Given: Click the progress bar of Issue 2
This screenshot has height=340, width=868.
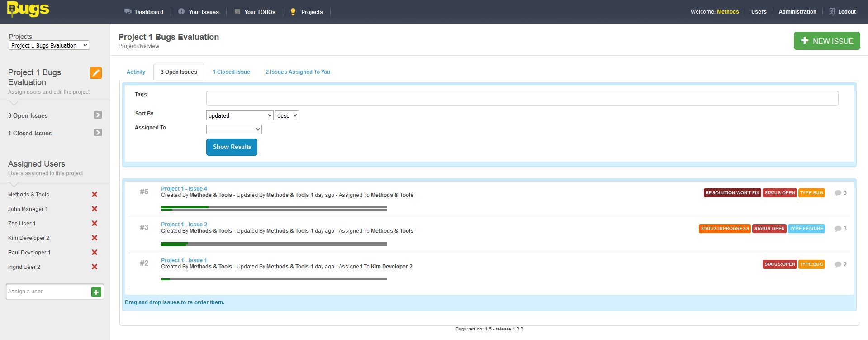Looking at the screenshot, I should point(274,244).
